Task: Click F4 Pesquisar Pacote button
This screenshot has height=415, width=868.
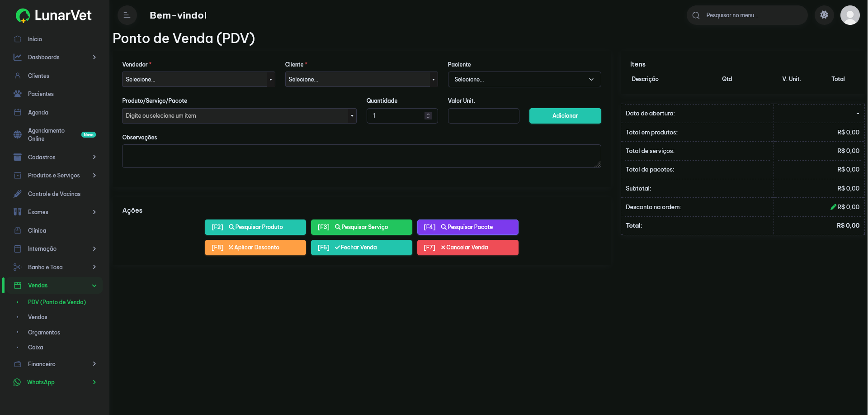Action: point(468,227)
